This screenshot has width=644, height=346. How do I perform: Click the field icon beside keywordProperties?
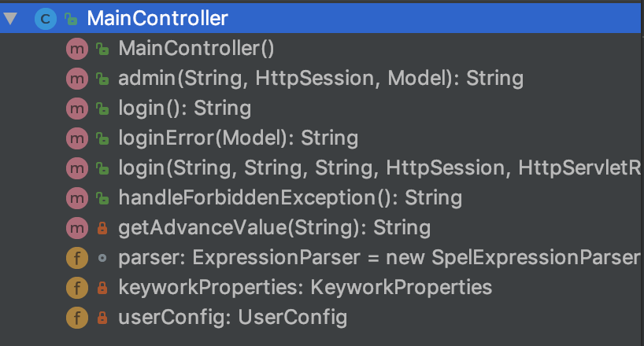[x=76, y=288]
